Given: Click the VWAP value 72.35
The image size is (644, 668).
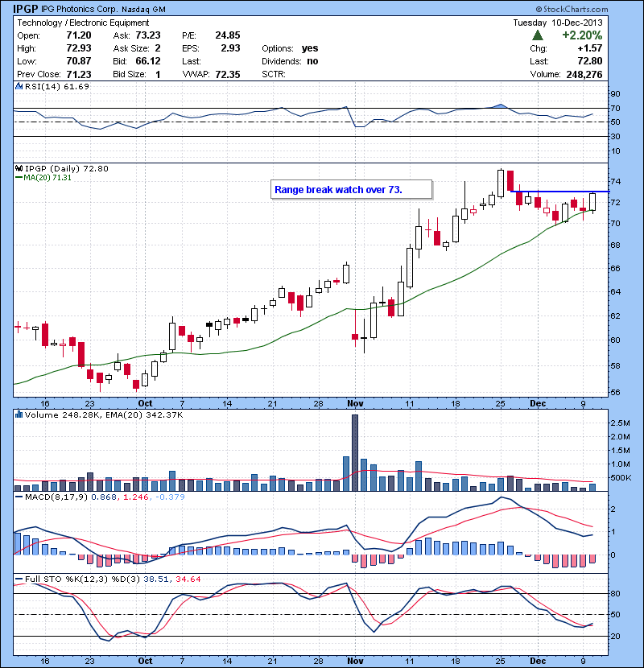Looking at the screenshot, I should tap(228, 74).
